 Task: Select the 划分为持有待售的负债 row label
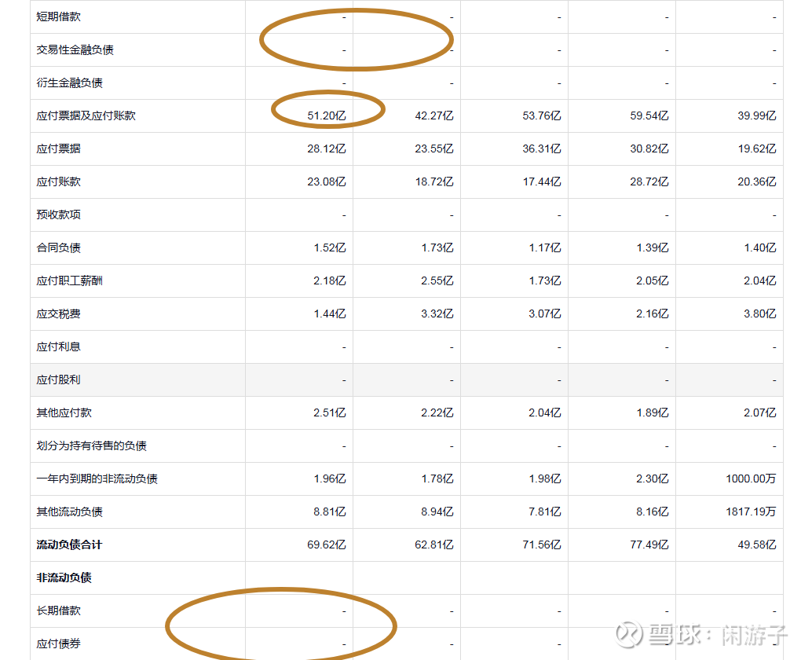point(92,446)
